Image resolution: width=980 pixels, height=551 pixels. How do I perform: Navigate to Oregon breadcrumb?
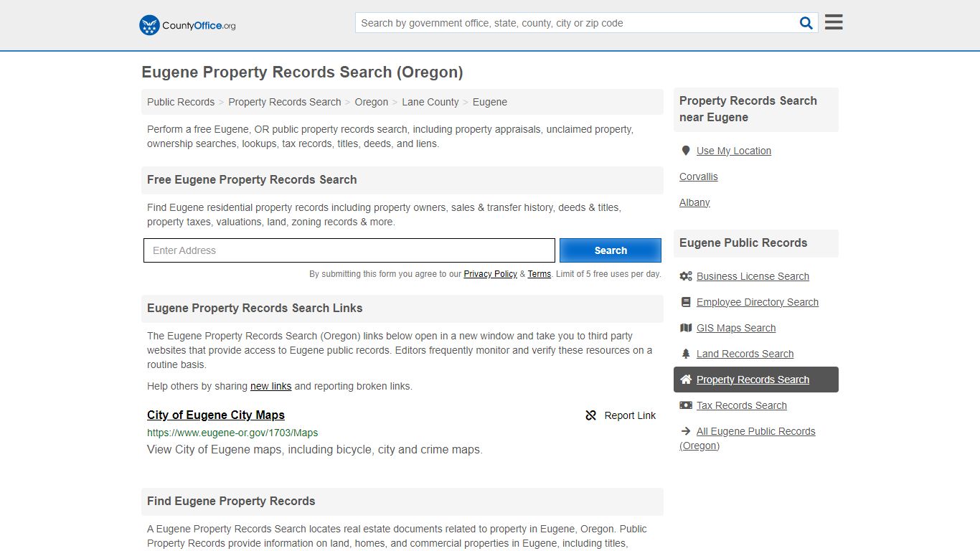372,102
